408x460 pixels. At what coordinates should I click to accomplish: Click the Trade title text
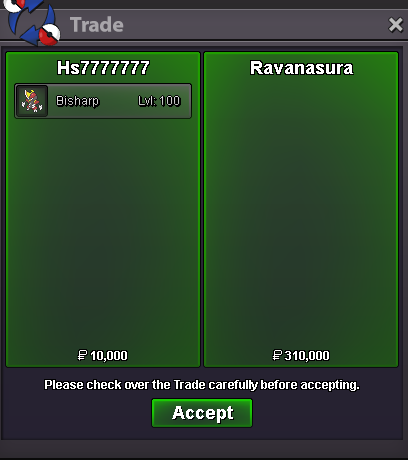(x=97, y=25)
